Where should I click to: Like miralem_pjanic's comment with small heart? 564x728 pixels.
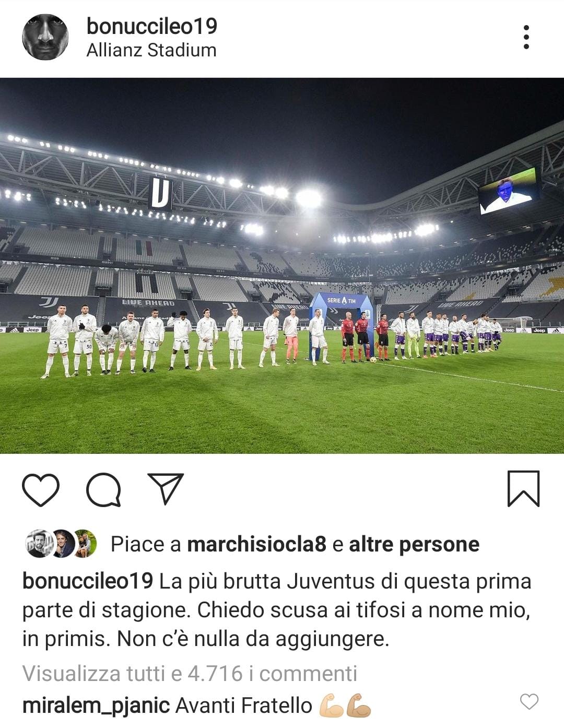[x=529, y=701]
